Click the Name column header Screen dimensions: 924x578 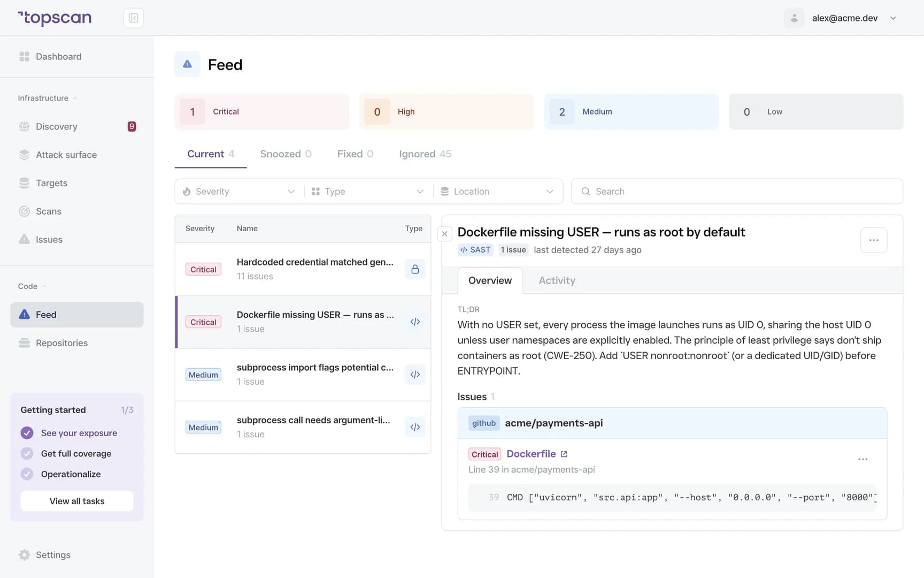tap(247, 229)
